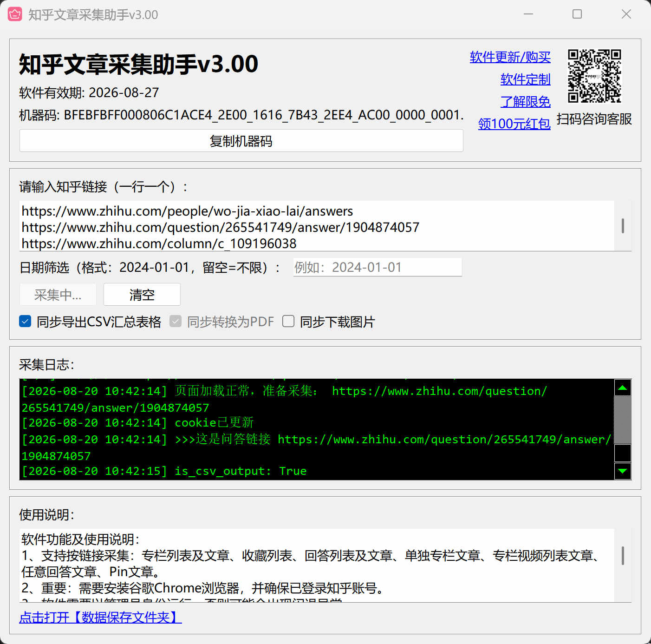Screen dimensions: 651x644
Task: Open the 数据保存文件夹 link
Action: [100, 617]
